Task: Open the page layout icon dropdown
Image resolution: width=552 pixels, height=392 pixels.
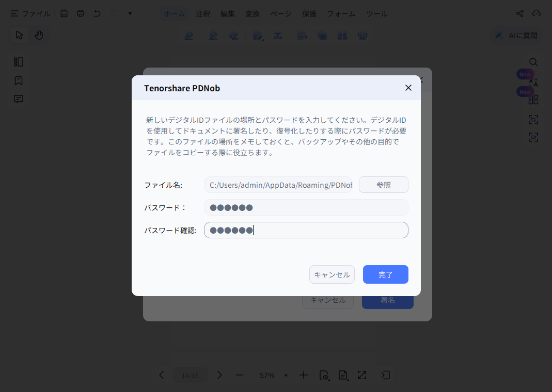Action: (x=343, y=375)
